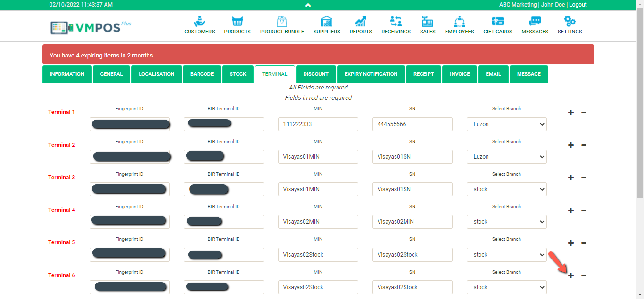Click the minus icon for Terminal 1

(x=584, y=113)
